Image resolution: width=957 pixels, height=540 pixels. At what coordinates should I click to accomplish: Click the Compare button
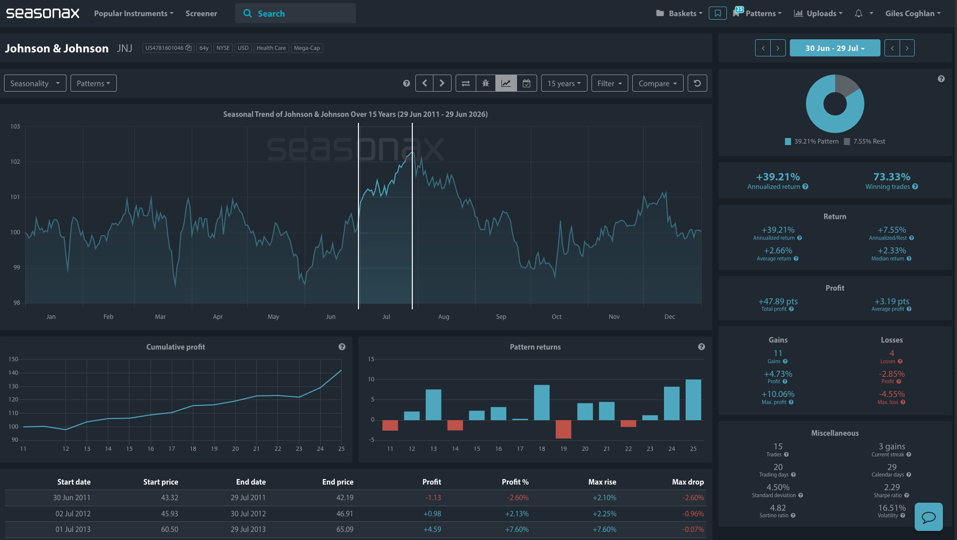(x=657, y=84)
